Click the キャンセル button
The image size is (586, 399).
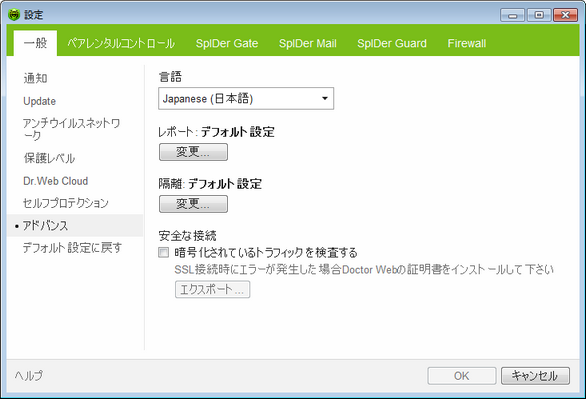point(535,376)
